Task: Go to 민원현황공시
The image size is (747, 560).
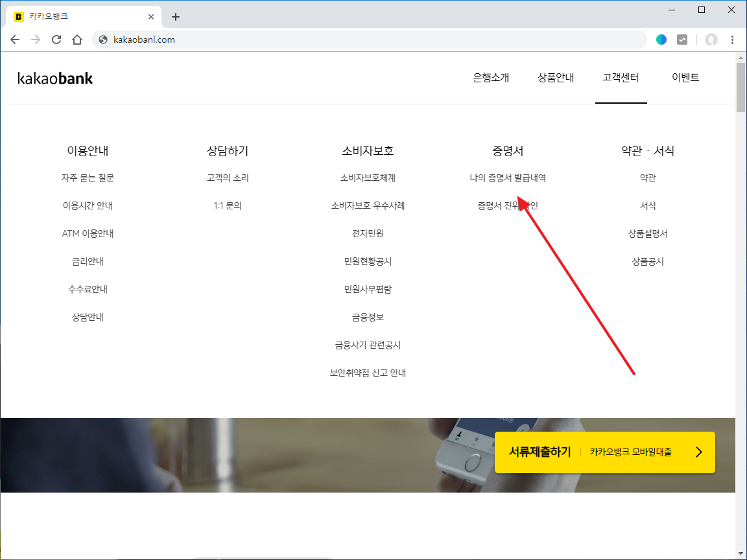Action: pyautogui.click(x=368, y=261)
